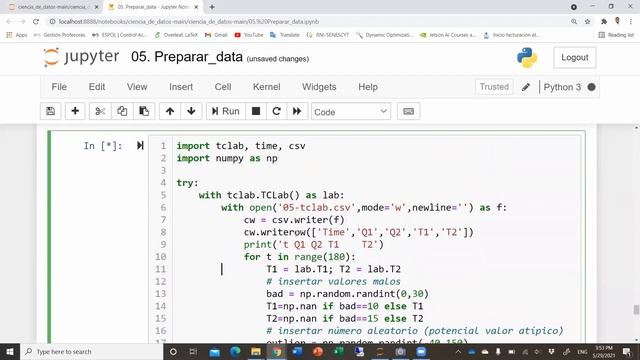Image resolution: width=640 pixels, height=360 pixels.
Task: Click the notebook vertical scrollbar thumb
Action: (x=636, y=310)
